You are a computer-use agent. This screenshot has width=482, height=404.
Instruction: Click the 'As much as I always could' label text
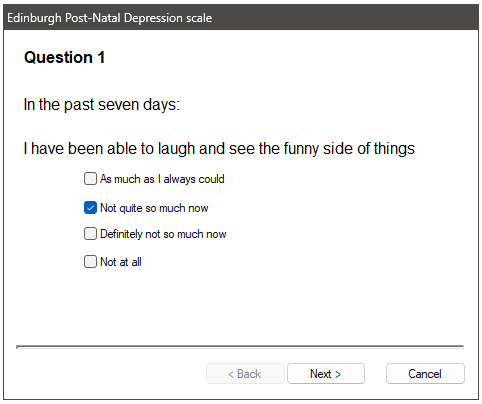click(x=162, y=179)
